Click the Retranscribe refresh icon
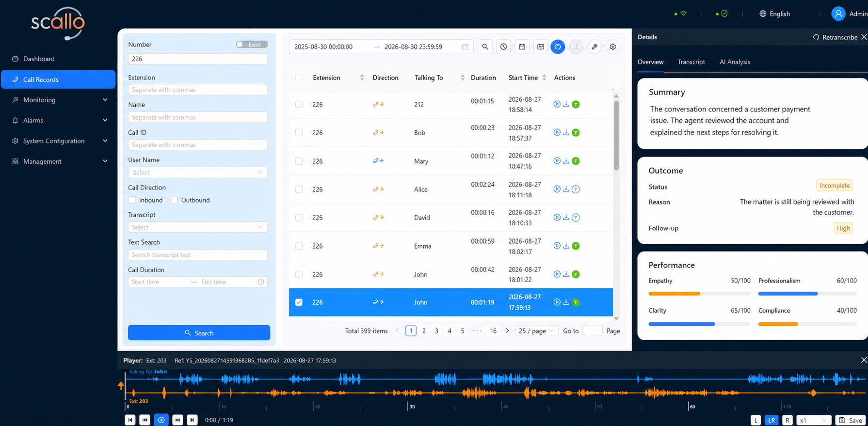 pyautogui.click(x=816, y=37)
